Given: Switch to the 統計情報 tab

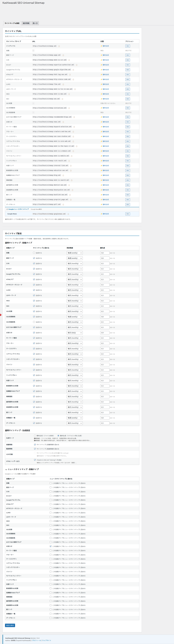Looking at the screenshot, I should coord(26,23).
